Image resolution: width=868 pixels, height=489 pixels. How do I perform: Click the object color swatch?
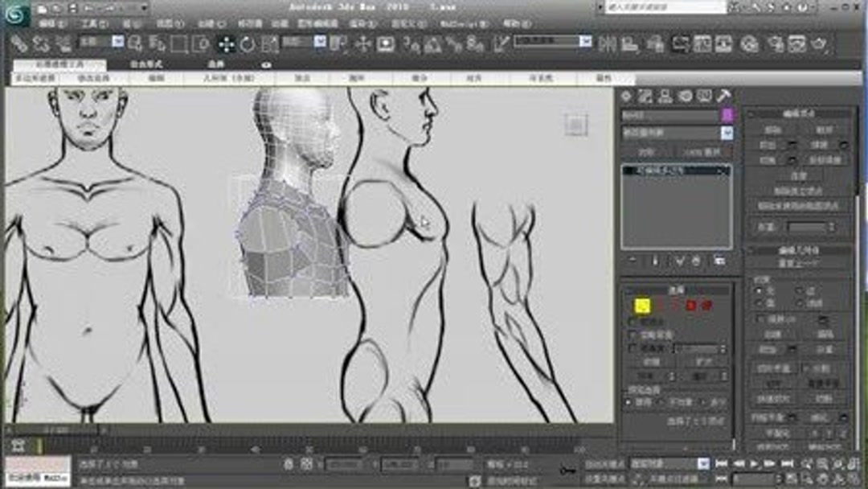coord(727,117)
